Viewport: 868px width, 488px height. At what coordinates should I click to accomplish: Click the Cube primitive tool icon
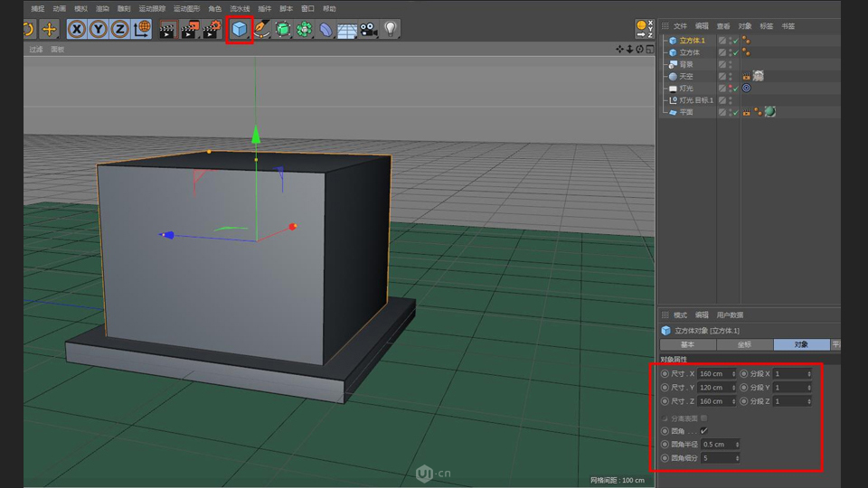point(239,30)
